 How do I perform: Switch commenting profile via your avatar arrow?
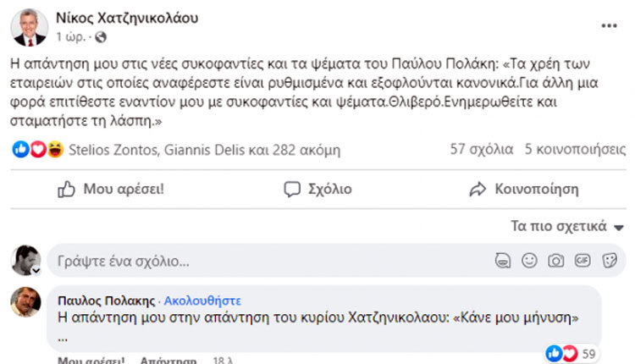(x=36, y=269)
